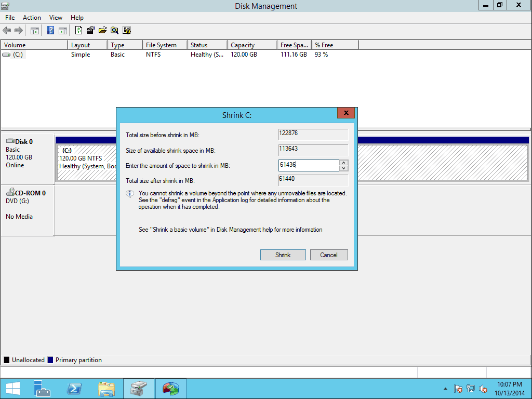This screenshot has width=532, height=399.
Task: Open the Action menu
Action: (32, 18)
